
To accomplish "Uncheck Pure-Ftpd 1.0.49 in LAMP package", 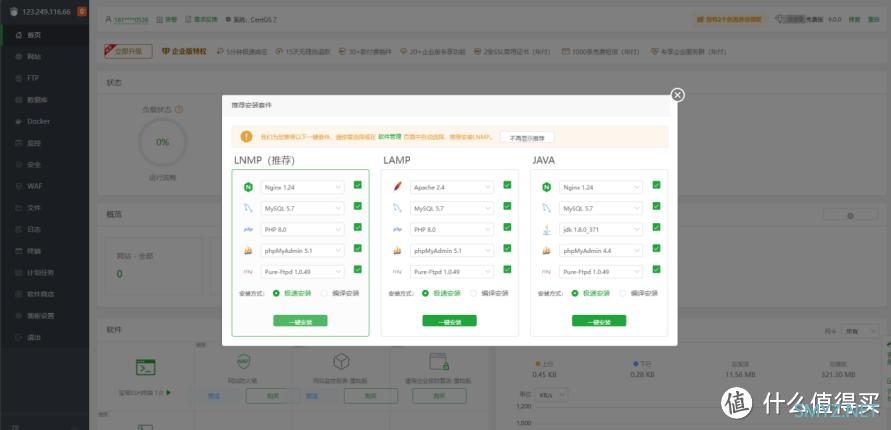I will pyautogui.click(x=507, y=269).
